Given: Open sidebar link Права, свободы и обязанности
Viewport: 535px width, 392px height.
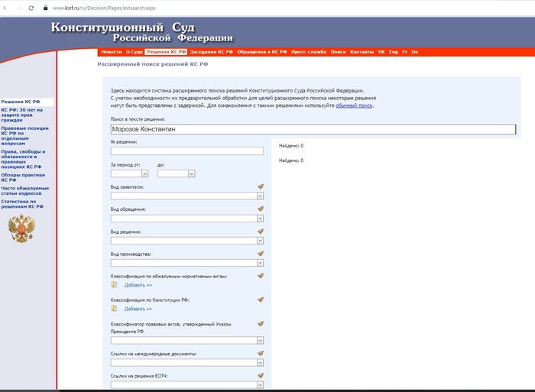Looking at the screenshot, I should (23, 159).
